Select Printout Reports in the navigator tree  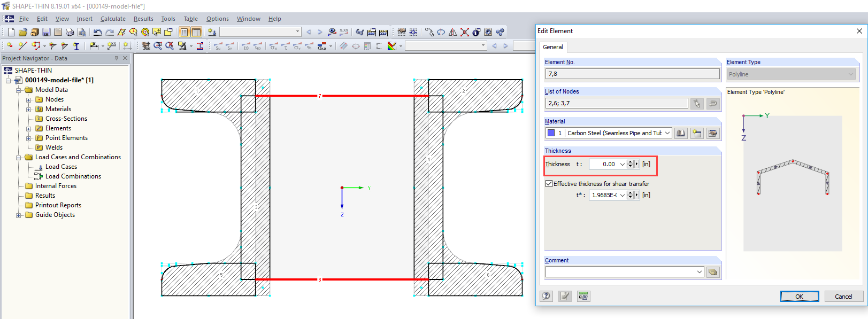[x=58, y=205]
